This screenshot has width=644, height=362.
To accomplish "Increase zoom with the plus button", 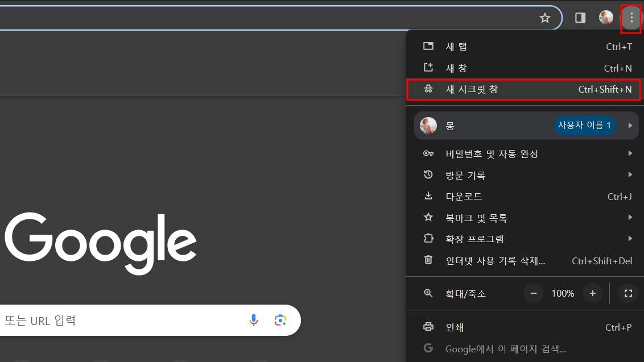I will tap(592, 293).
